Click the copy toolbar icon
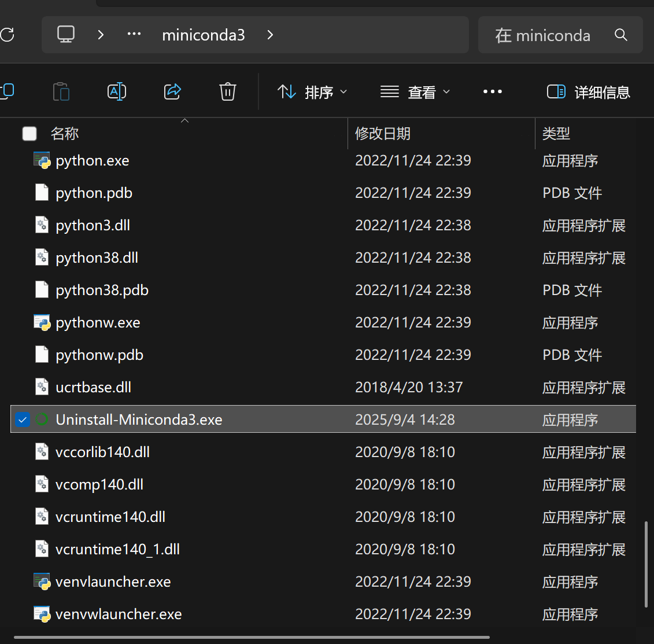654x644 pixels. tap(7, 91)
